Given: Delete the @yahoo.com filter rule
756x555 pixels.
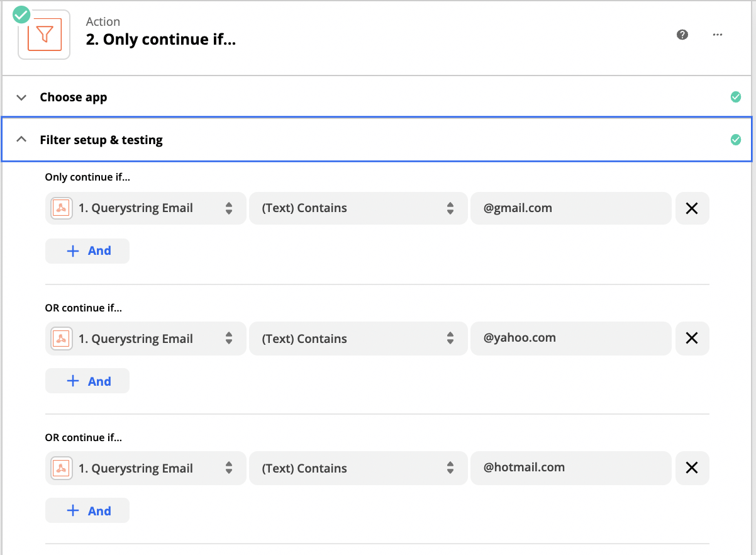Looking at the screenshot, I should click(692, 339).
